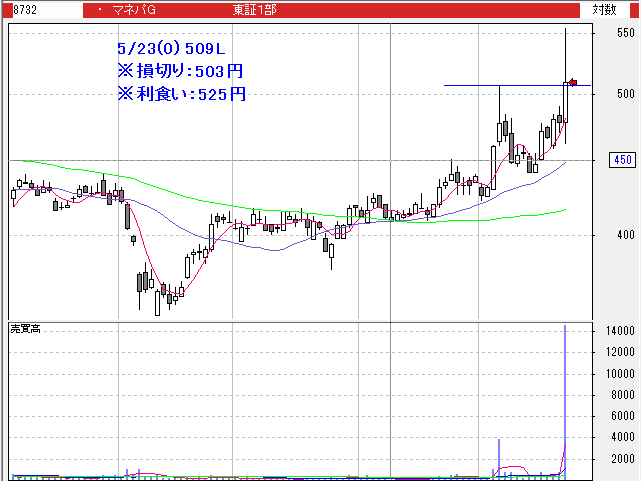Click the 500 price axis label

[x=625, y=94]
